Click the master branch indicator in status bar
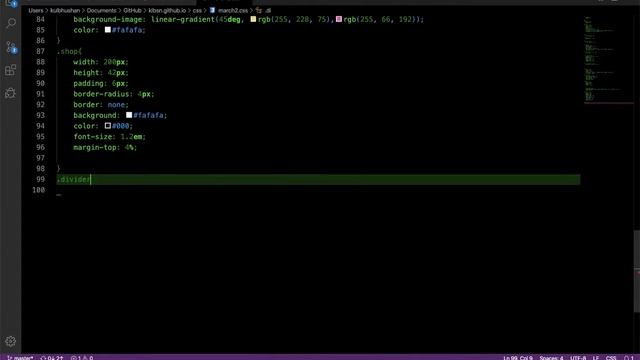 click(x=20, y=358)
